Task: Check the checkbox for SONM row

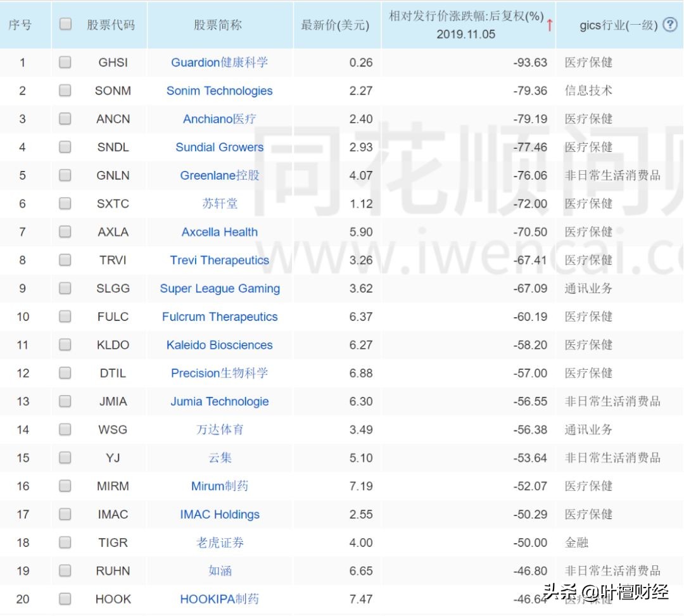Action: [x=64, y=91]
